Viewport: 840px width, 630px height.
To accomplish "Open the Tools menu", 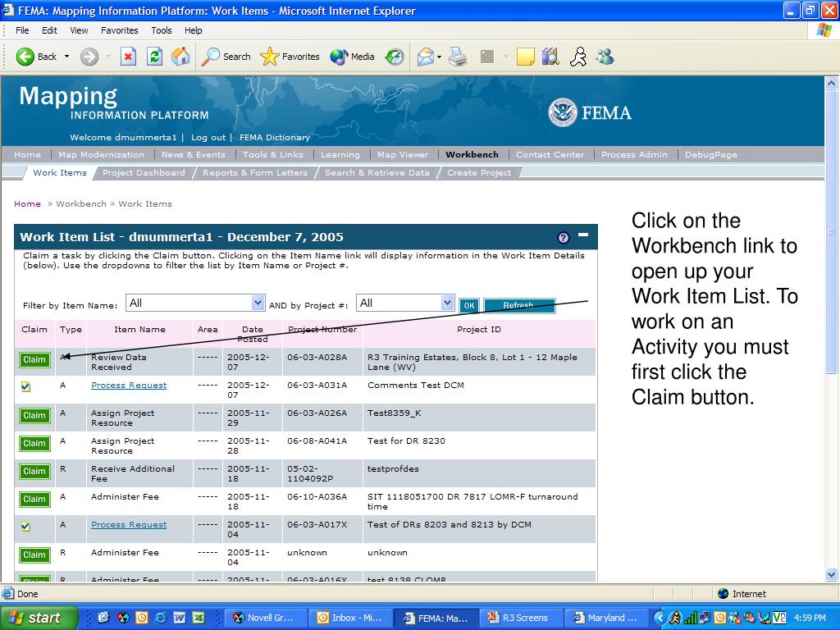I will click(x=162, y=30).
